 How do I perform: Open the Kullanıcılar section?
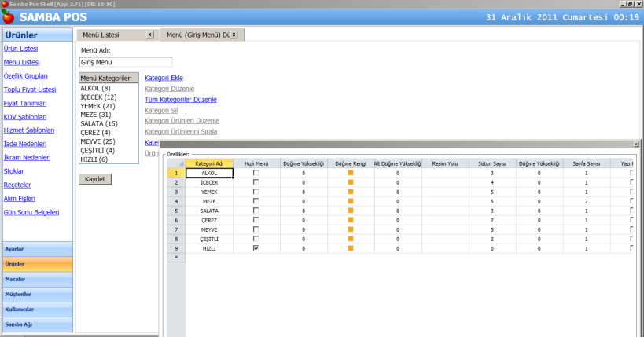click(38, 309)
